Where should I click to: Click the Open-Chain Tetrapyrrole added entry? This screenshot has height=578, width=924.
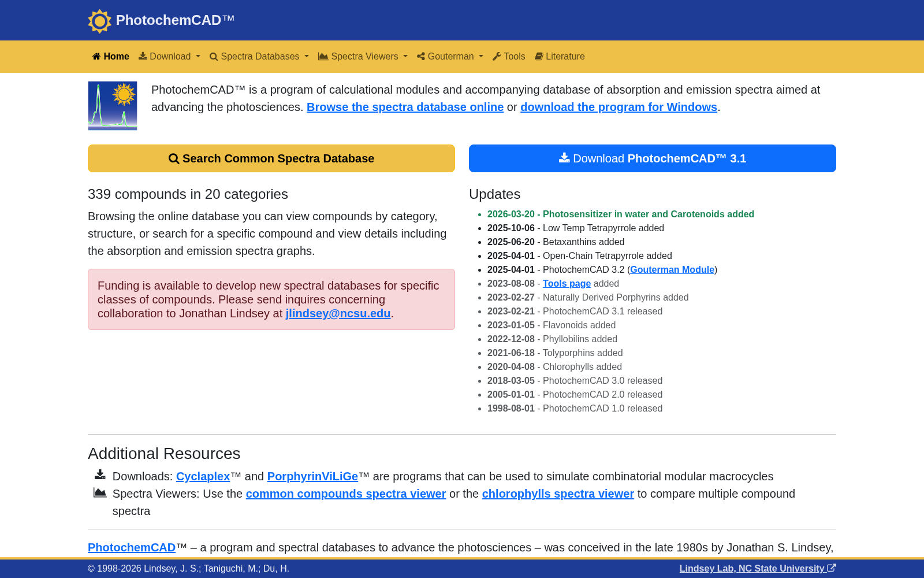click(x=580, y=255)
